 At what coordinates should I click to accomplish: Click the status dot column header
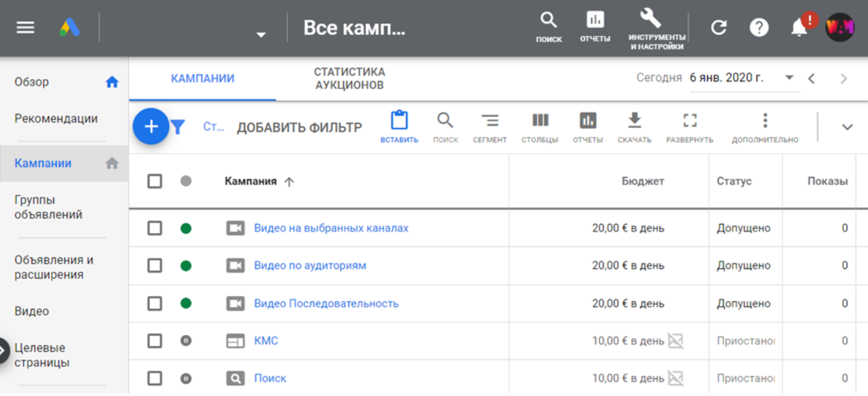pos(186,181)
